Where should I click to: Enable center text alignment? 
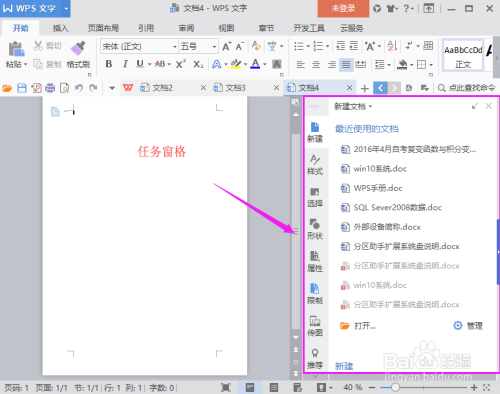[316, 64]
